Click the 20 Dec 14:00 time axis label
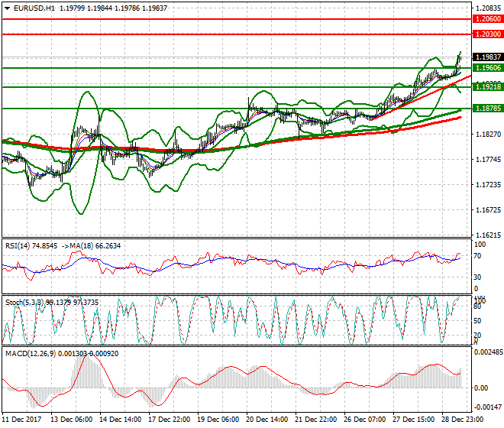Image resolution: width=504 pixels, height=428 pixels. click(267, 420)
